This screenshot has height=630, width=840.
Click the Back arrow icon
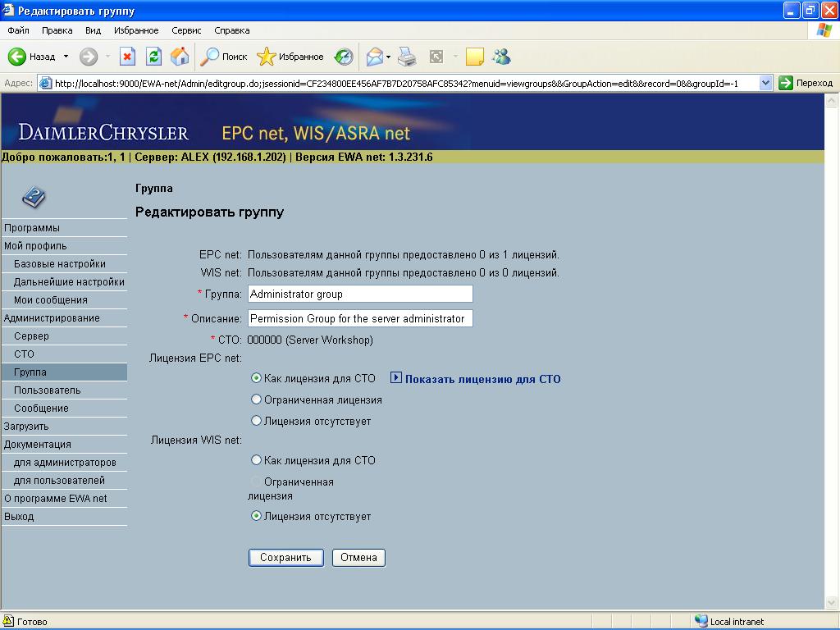coord(16,57)
